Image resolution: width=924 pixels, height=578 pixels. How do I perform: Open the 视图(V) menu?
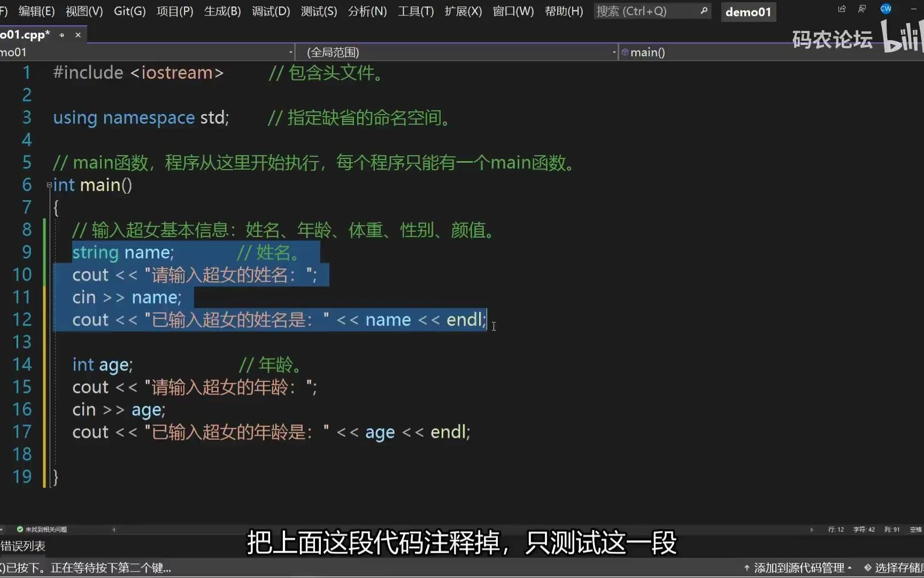click(84, 11)
